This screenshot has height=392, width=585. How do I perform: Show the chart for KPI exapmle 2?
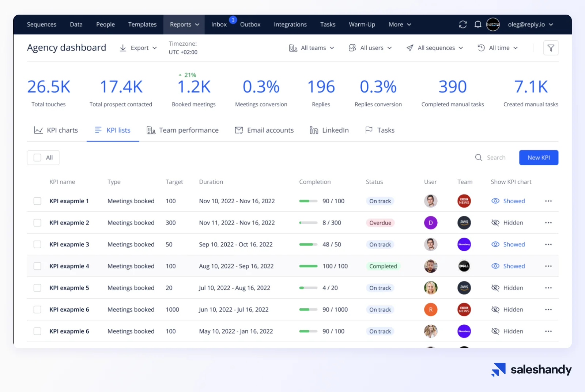pyautogui.click(x=507, y=223)
